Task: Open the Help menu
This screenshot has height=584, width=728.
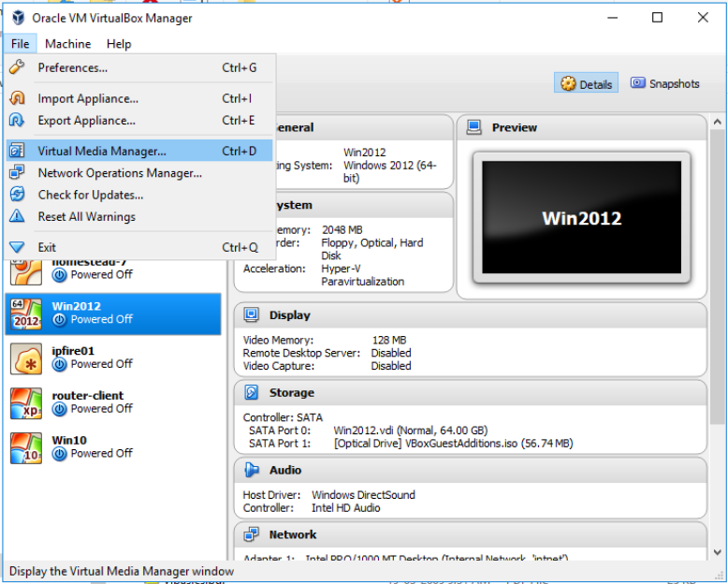Action: [119, 44]
